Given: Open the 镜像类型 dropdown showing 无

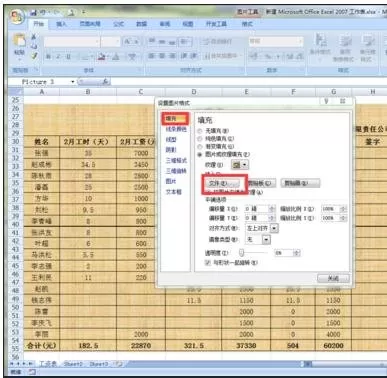Looking at the screenshot, I should (x=266, y=240).
